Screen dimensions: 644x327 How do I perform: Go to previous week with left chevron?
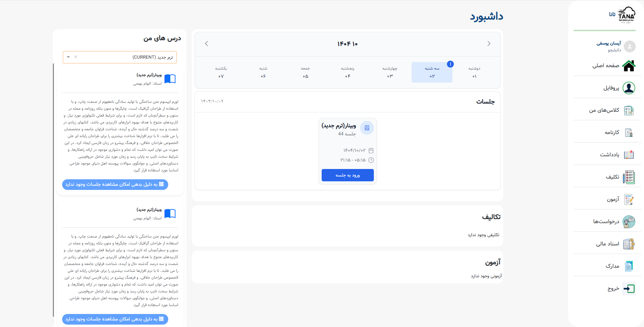(206, 44)
